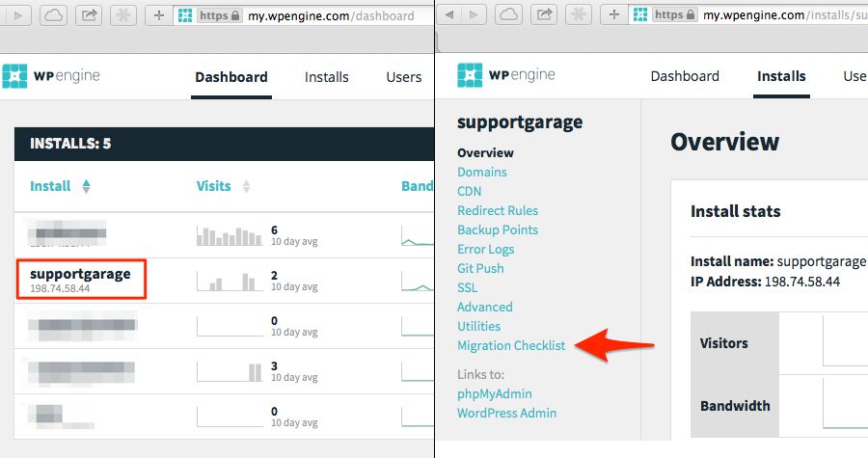Click the iCloud tabs icon in left browser
The height and width of the screenshot is (458, 868).
pyautogui.click(x=53, y=14)
